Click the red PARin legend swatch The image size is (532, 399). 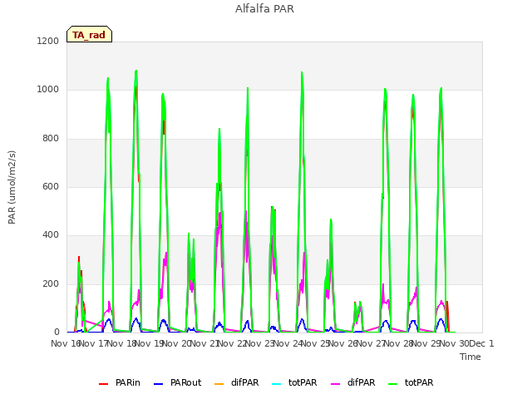pyautogui.click(x=103, y=384)
